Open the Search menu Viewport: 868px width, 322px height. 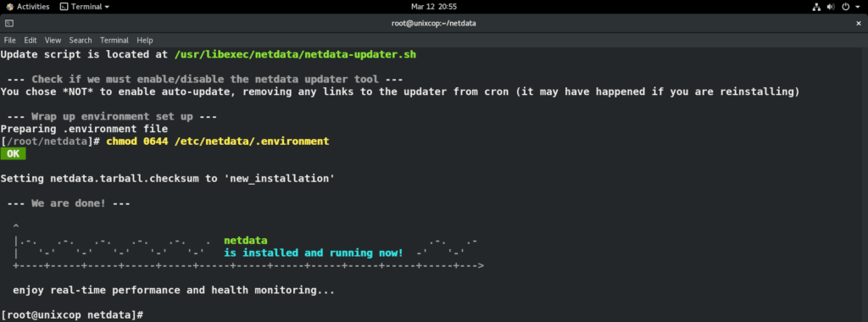[x=81, y=41]
